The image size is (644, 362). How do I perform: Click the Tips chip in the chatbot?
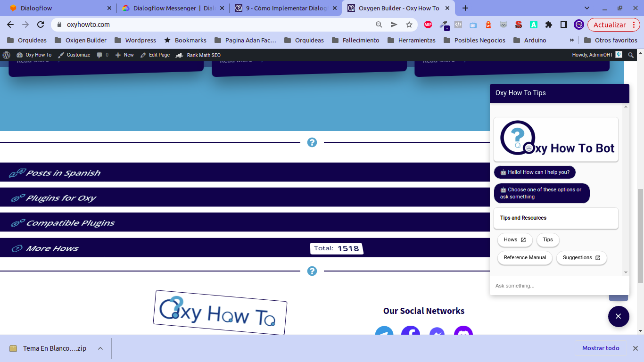548,240
